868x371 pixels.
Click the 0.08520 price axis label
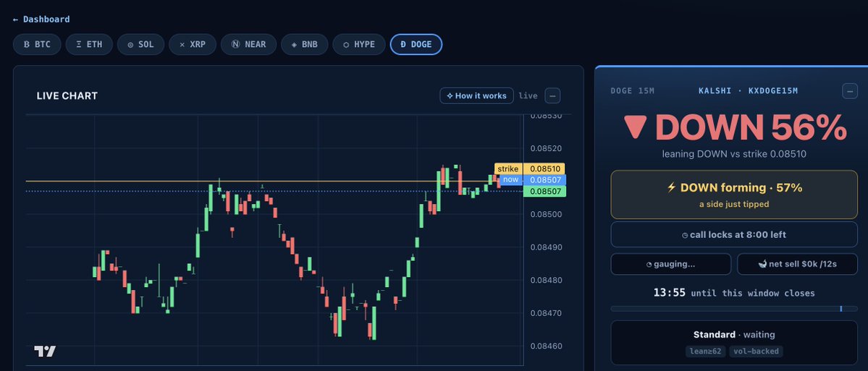click(x=546, y=148)
